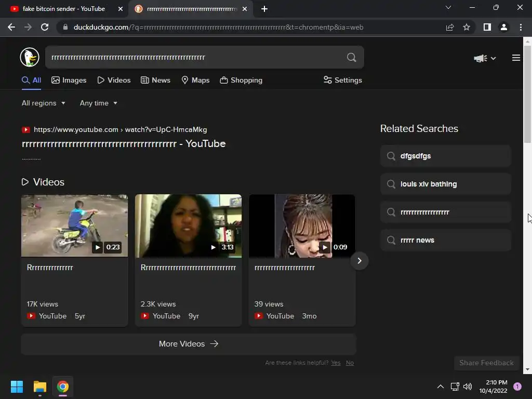This screenshot has height=399, width=532.
Task: Open a new tab with plus button
Action: click(264, 9)
